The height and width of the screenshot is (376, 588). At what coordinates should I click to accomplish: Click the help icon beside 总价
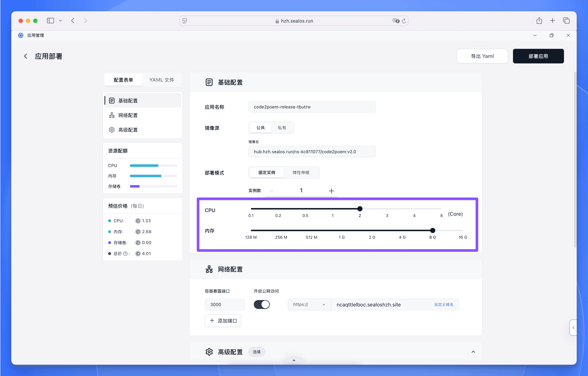(125, 254)
